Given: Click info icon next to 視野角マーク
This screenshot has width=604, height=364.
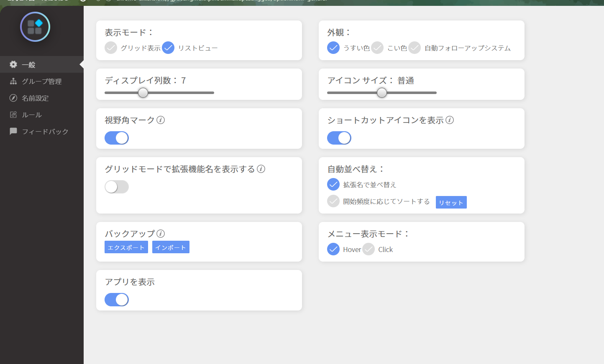Looking at the screenshot, I should click(161, 120).
